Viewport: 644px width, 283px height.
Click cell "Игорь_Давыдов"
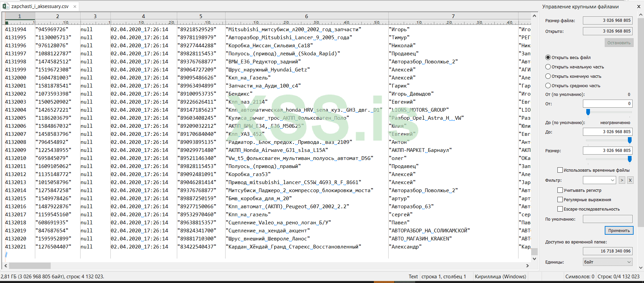[411, 94]
